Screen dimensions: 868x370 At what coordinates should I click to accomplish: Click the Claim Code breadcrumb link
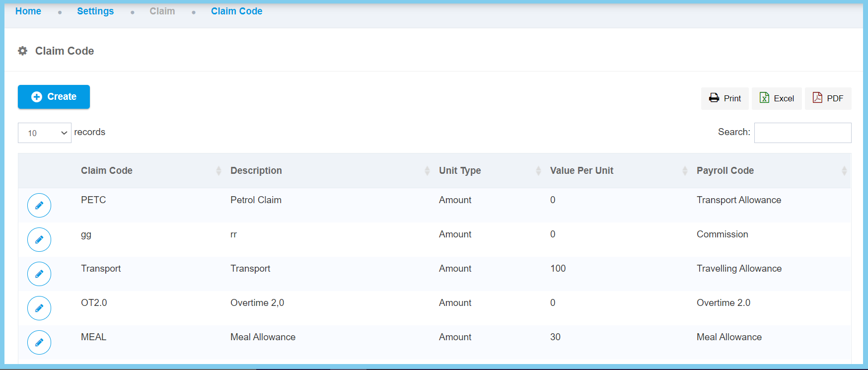point(236,11)
